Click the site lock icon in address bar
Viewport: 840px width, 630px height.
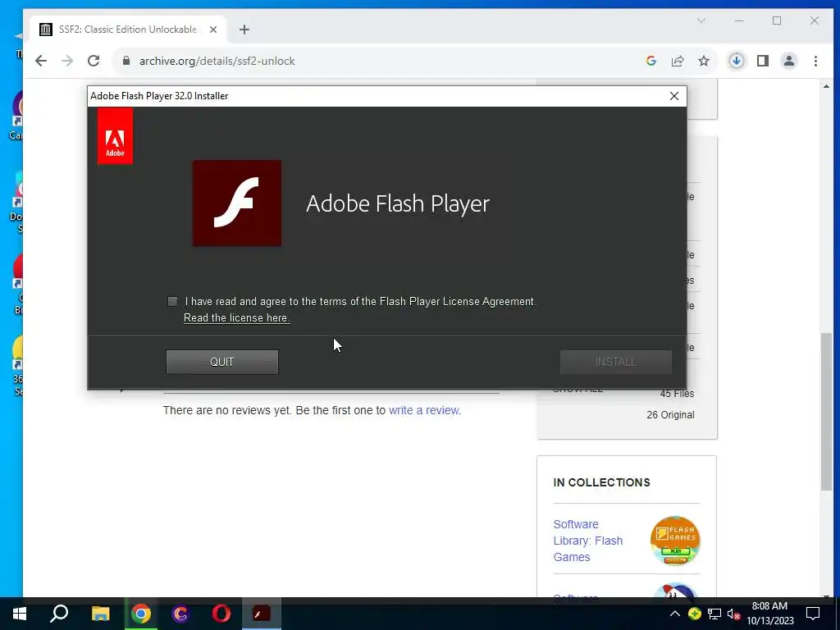[x=126, y=61]
